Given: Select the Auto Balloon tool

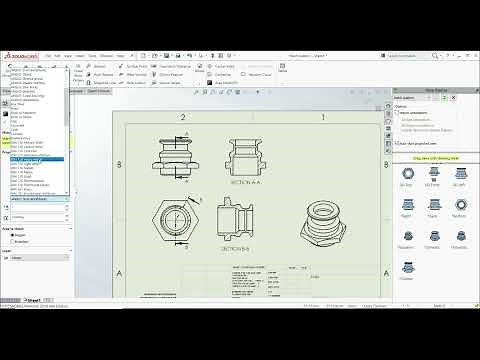Looking at the screenshot, I should [x=100, y=74].
